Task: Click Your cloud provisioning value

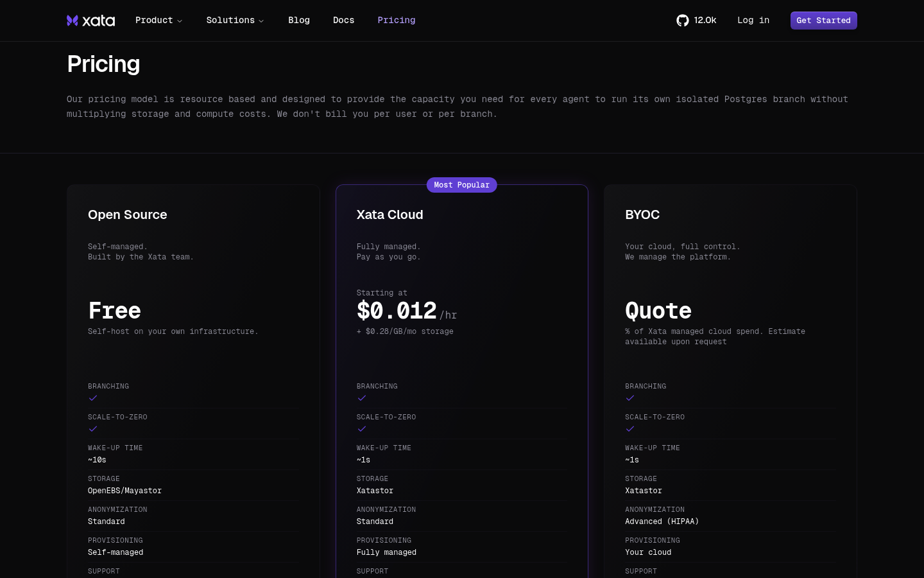Action: (648, 552)
